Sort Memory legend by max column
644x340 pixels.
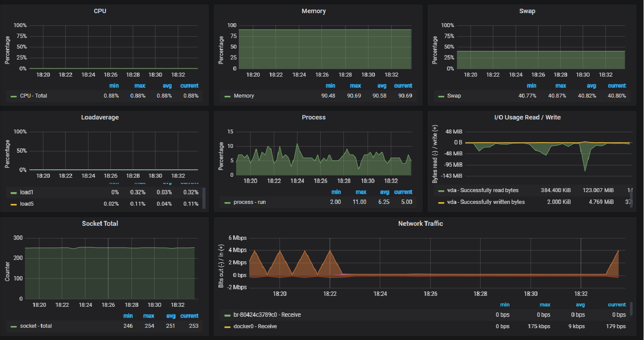[x=355, y=86]
